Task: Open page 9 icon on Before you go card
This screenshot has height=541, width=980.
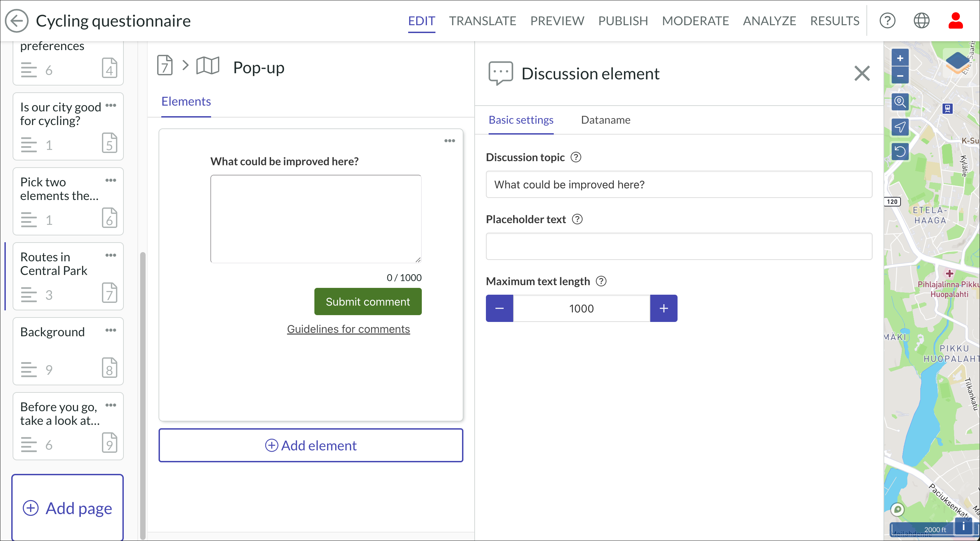Action: tap(109, 443)
